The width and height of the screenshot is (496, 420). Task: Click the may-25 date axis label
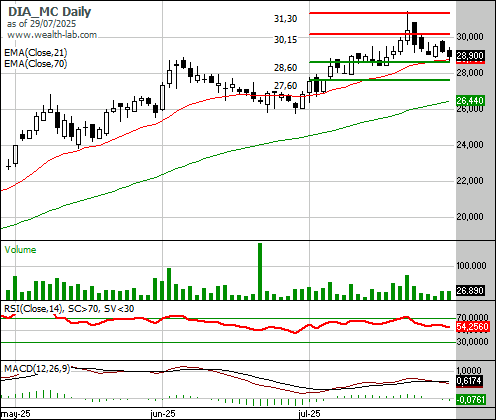coord(16,414)
